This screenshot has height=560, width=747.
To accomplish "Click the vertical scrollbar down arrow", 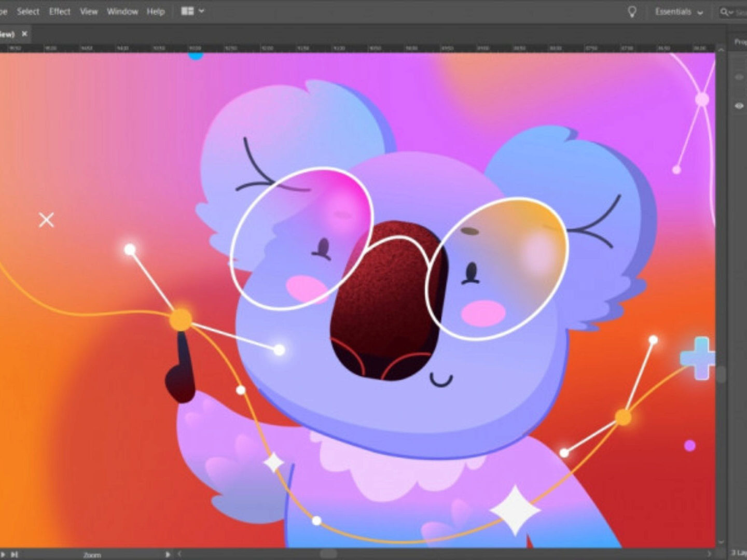I will click(x=721, y=542).
